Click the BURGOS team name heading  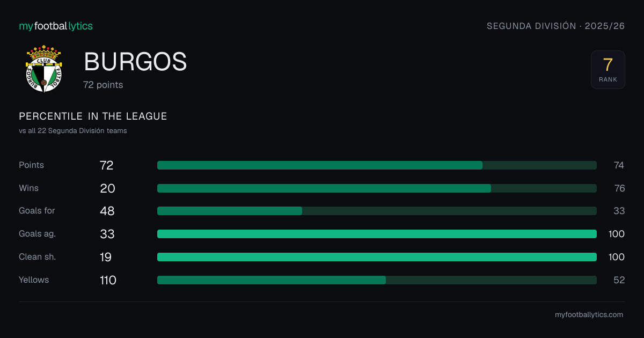[x=135, y=62]
